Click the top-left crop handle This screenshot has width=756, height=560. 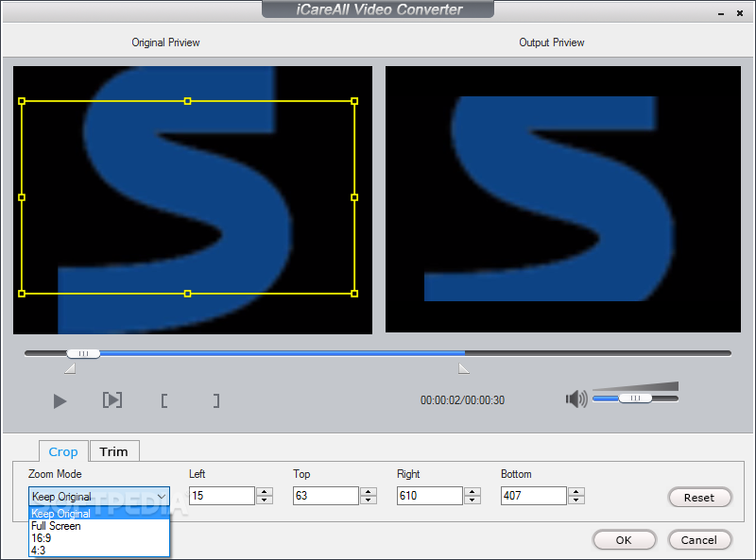[22, 101]
